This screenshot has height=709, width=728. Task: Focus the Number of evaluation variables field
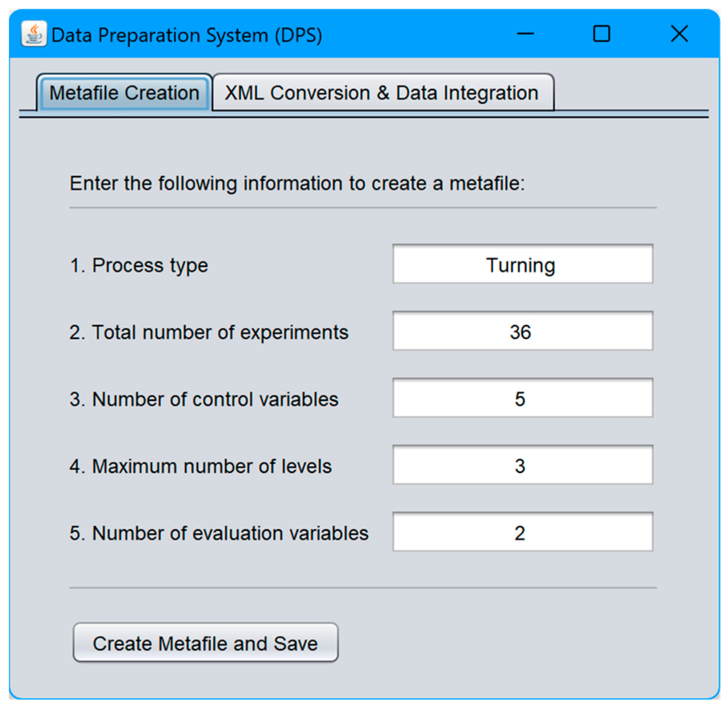pos(522,532)
